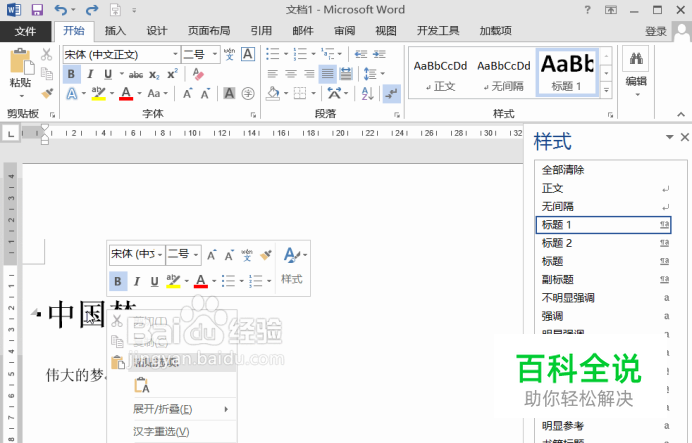Switch to the 开发工具 tab

tap(438, 30)
